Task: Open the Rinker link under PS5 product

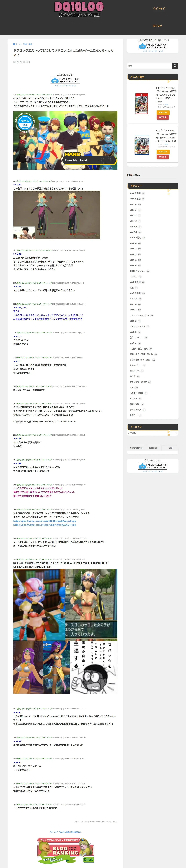Action: (166, 144)
